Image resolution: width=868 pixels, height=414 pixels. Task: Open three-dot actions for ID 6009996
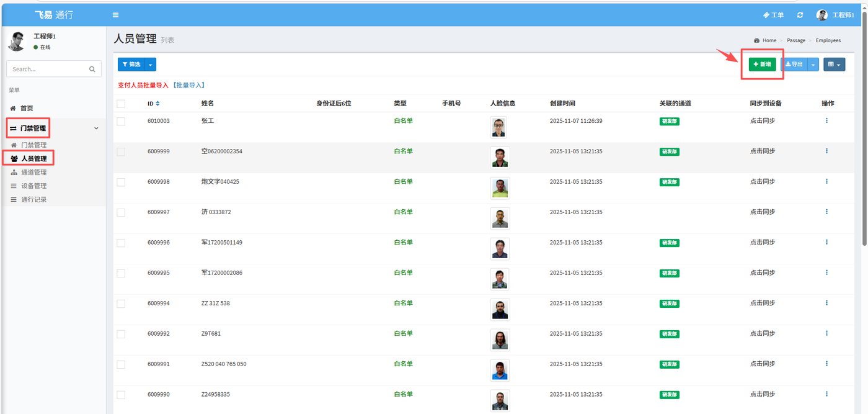[826, 242]
